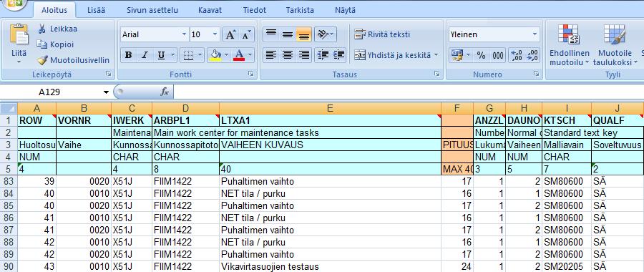This screenshot has width=644, height=272.
Task: Click cell SM20205 in row 90
Action: click(x=567, y=266)
